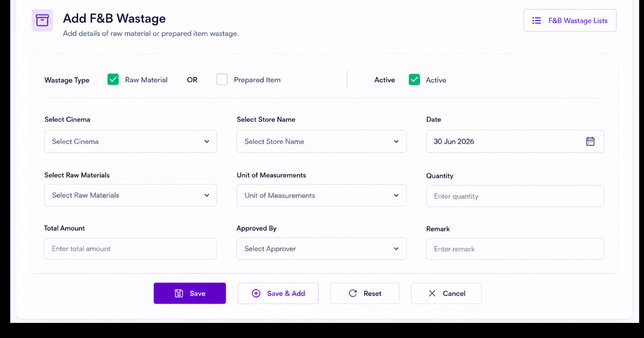
Task: Click the X icon on Cancel
Action: (x=432, y=293)
